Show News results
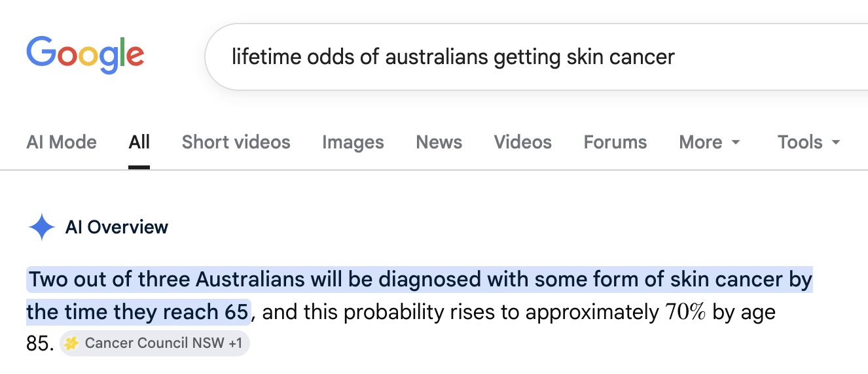This screenshot has height=374, width=868. [439, 143]
